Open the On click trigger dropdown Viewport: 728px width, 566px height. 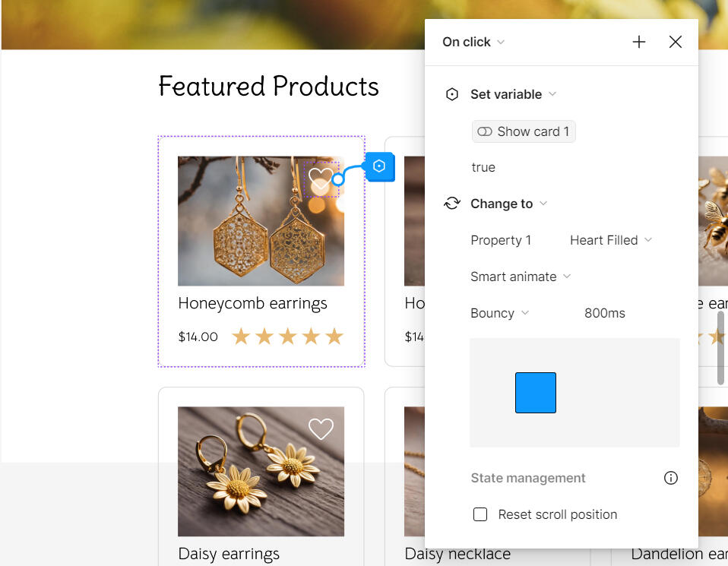pyautogui.click(x=471, y=42)
